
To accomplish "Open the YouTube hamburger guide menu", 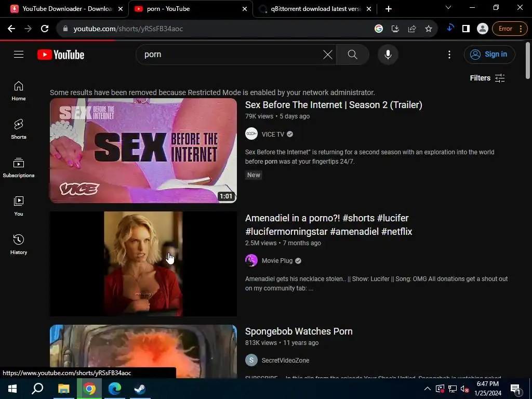I will coord(19,54).
